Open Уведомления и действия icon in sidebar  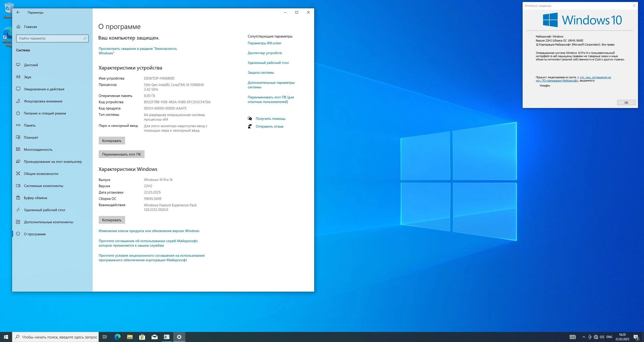pos(18,89)
